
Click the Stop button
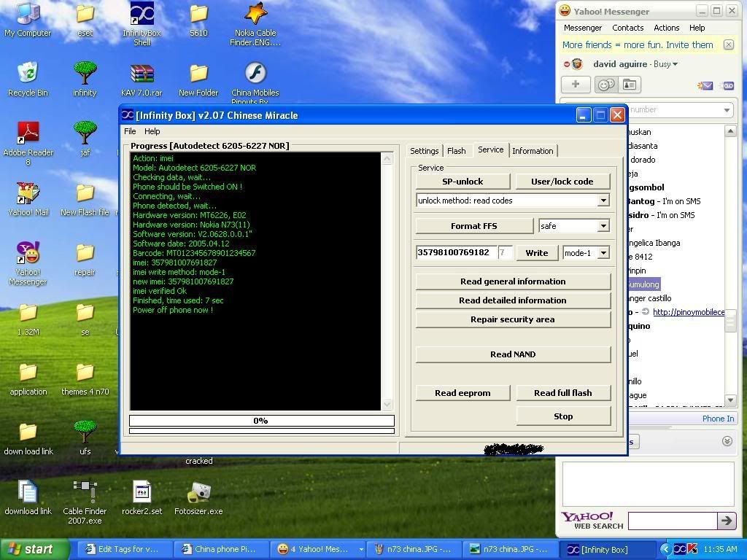tap(563, 416)
